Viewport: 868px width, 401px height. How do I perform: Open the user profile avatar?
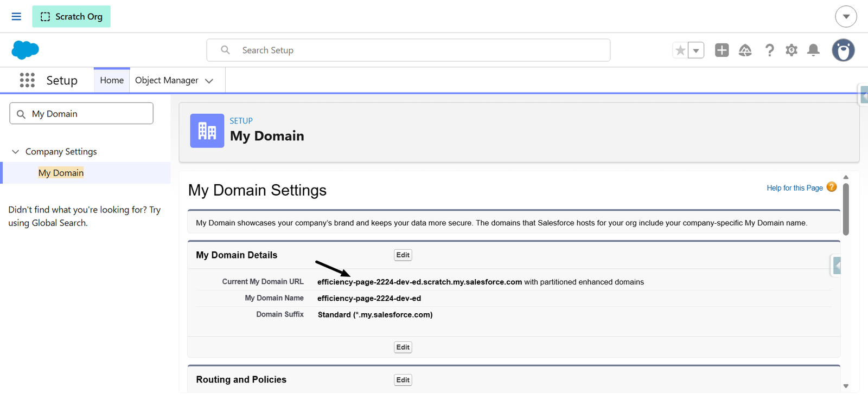tap(843, 50)
